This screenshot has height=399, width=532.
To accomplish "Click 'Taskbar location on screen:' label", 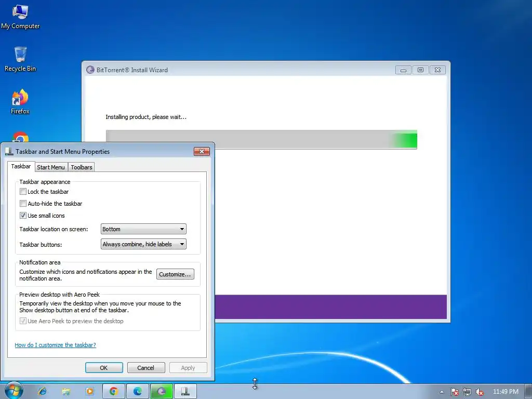I will pyautogui.click(x=54, y=229).
